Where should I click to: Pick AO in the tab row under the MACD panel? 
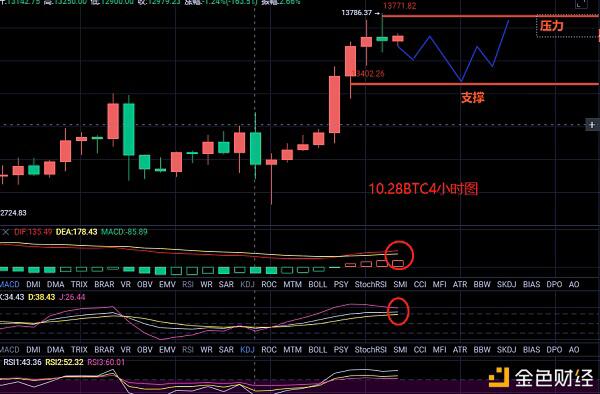(x=574, y=284)
